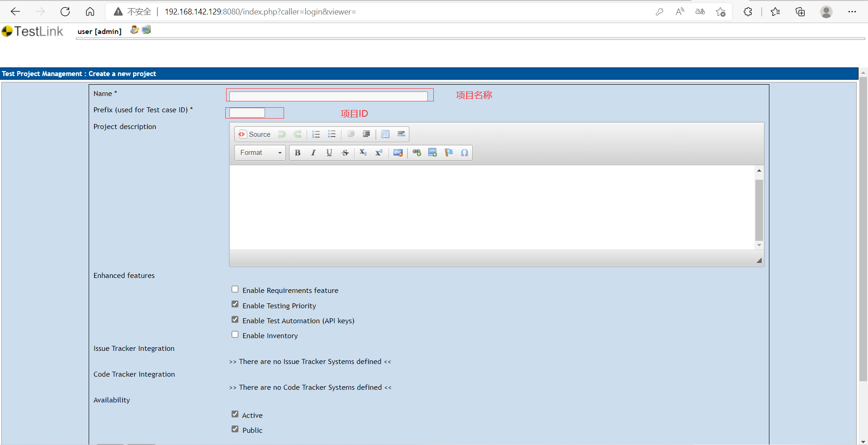Viewport: 868px width, 445px height.
Task: Click the browser address bar URL
Action: pyautogui.click(x=260, y=12)
